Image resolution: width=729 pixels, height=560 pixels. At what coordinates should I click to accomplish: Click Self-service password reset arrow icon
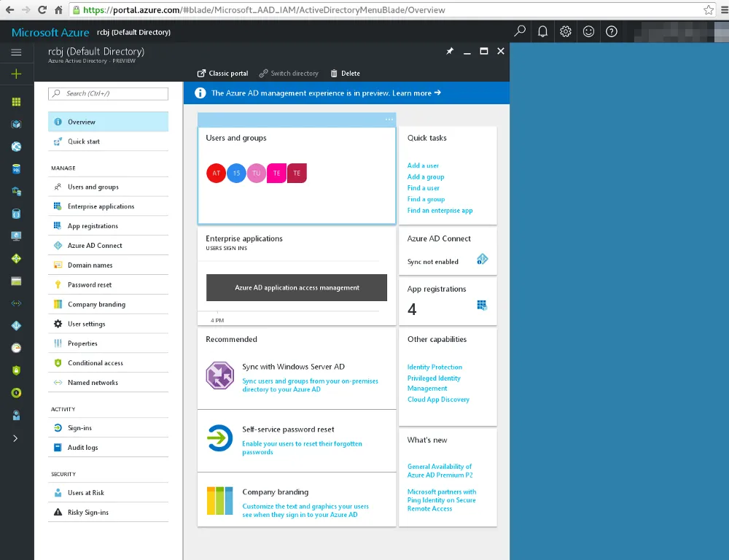point(219,437)
